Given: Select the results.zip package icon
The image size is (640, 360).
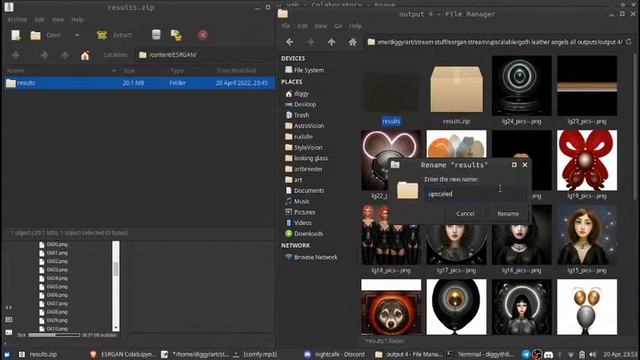Looking at the screenshot, I should (456, 89).
